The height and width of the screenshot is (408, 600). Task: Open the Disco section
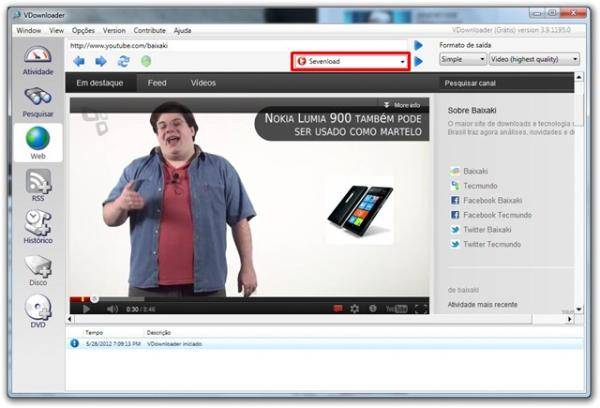click(38, 271)
